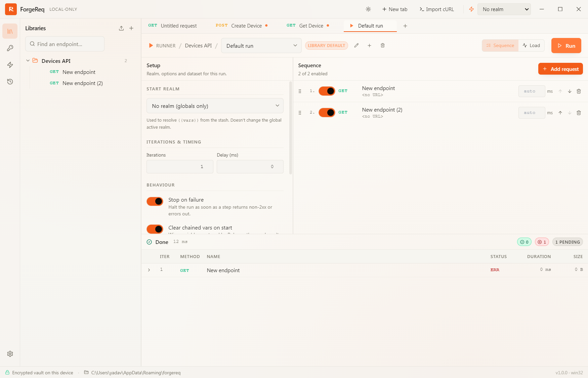This screenshot has width=588, height=378.
Task: Click New tab in the title bar
Action: pos(395,9)
